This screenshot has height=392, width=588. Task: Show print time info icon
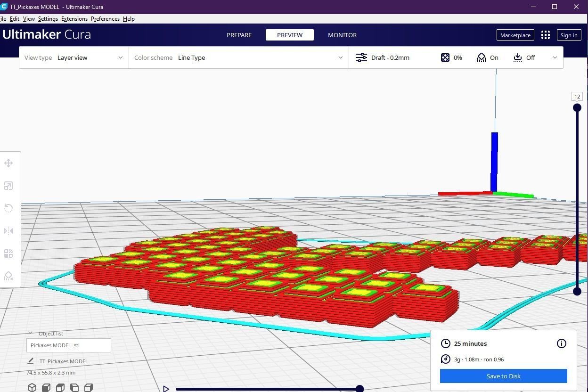point(561,343)
